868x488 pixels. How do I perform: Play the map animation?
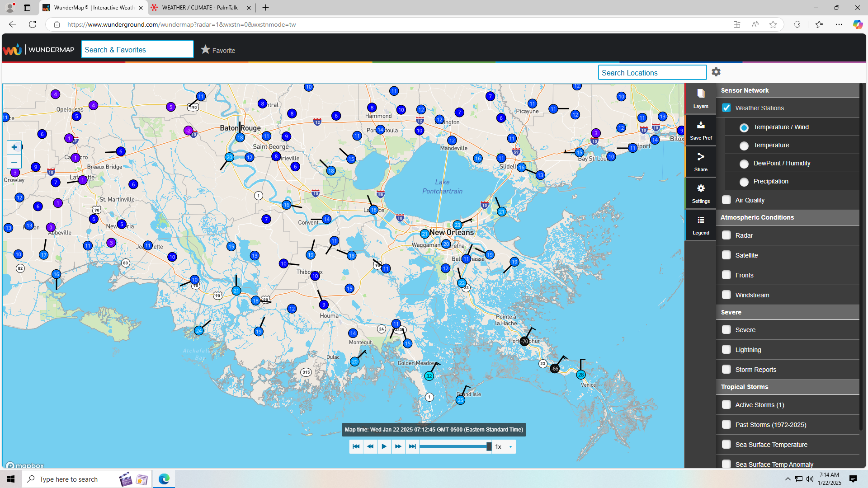pyautogui.click(x=384, y=446)
